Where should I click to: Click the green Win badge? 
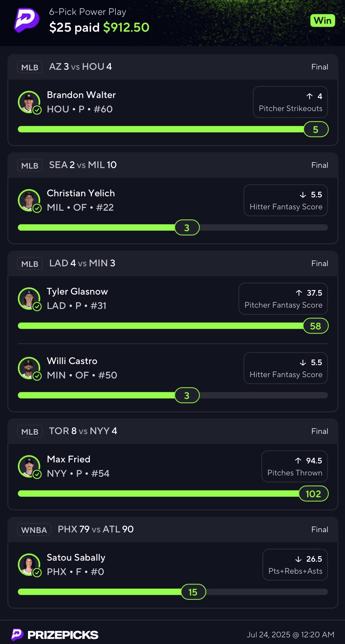(322, 21)
